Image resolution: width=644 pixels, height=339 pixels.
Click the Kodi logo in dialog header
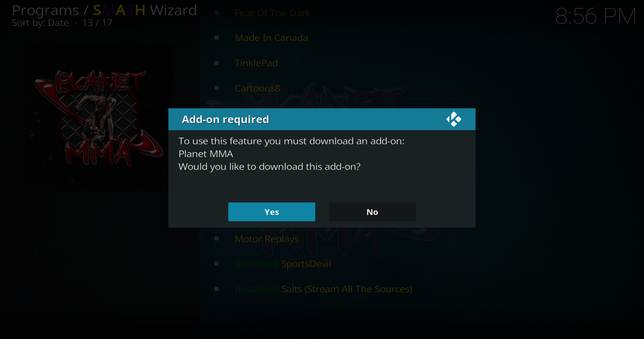click(x=453, y=119)
